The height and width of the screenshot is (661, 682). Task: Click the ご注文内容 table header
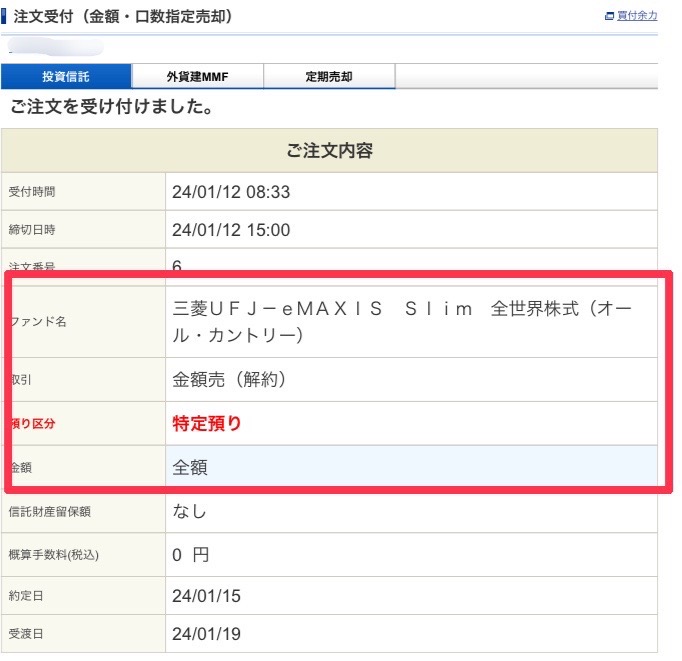[329, 150]
